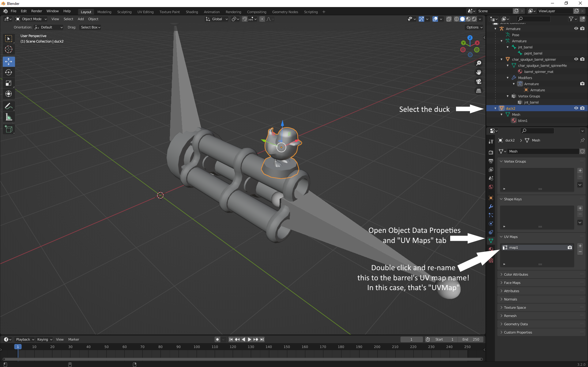Switch to Shading workspace tab
The height and width of the screenshot is (367, 588).
(192, 12)
